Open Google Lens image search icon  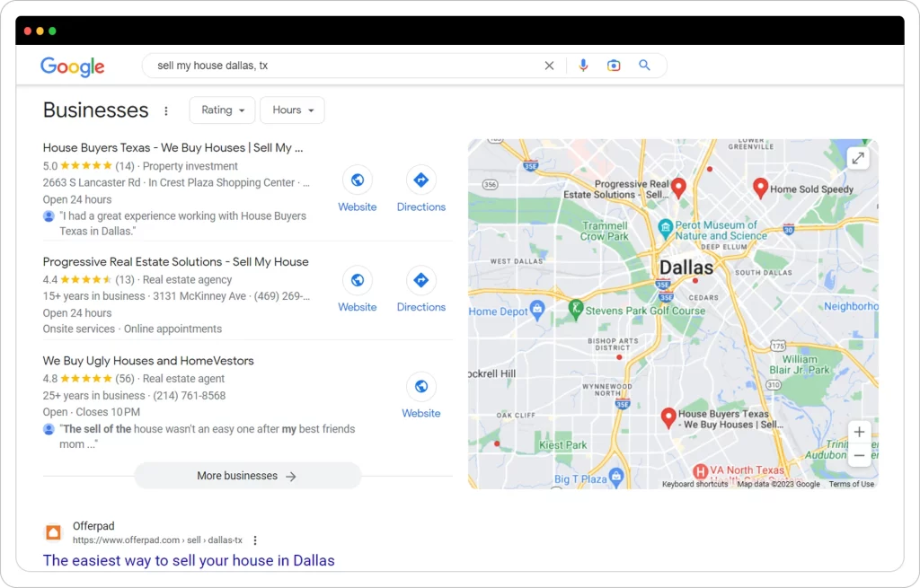tap(614, 66)
